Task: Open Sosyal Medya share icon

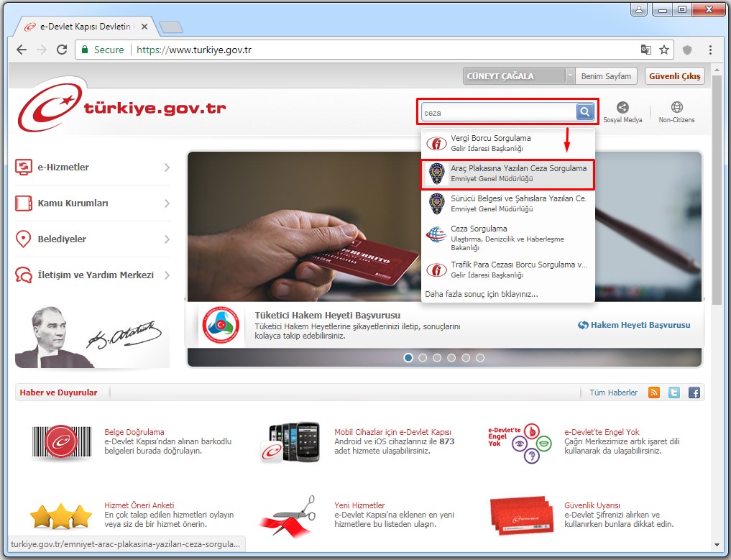Action: pos(622,108)
